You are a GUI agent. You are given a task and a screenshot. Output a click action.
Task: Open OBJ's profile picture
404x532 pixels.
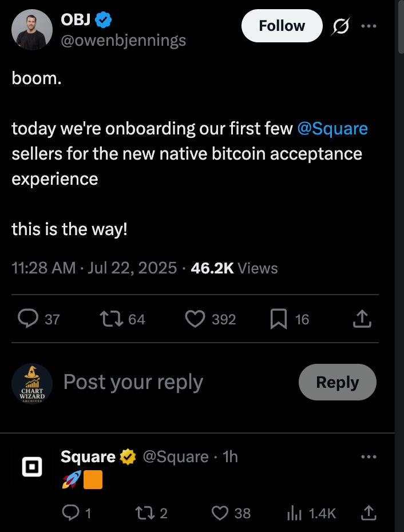click(32, 30)
